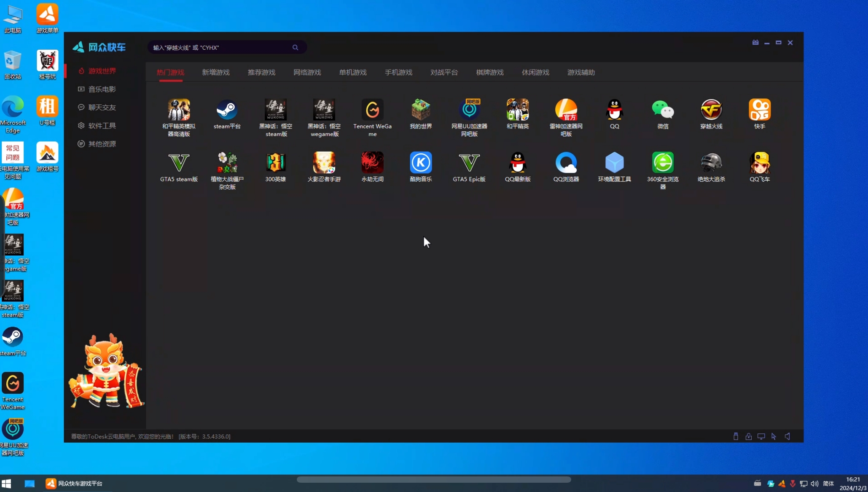Launch 穿越火线 CrossFire icon
868x492 pixels.
tap(711, 110)
